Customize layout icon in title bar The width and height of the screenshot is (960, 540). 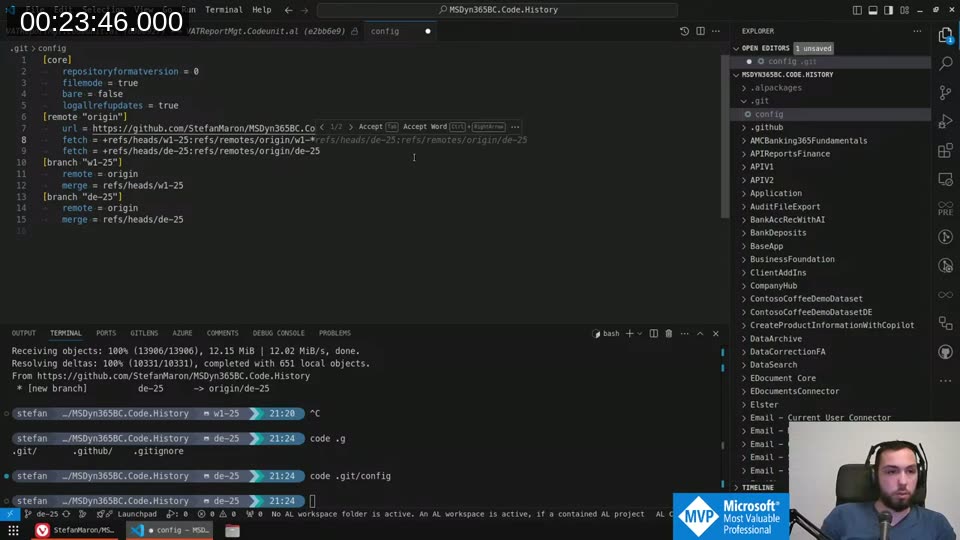(x=904, y=10)
